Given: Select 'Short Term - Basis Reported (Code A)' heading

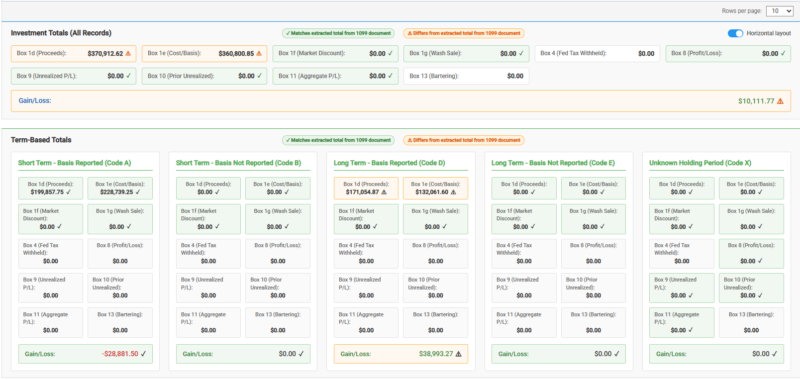Looking at the screenshot, I should coord(74,163).
